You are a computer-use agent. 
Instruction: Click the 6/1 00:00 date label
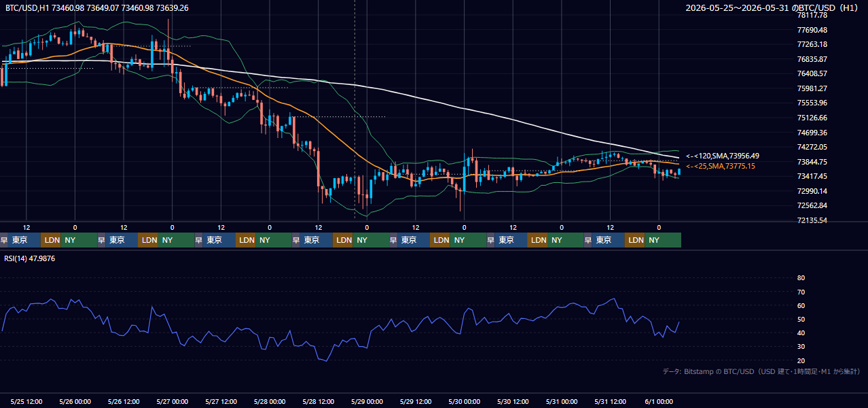pyautogui.click(x=659, y=401)
